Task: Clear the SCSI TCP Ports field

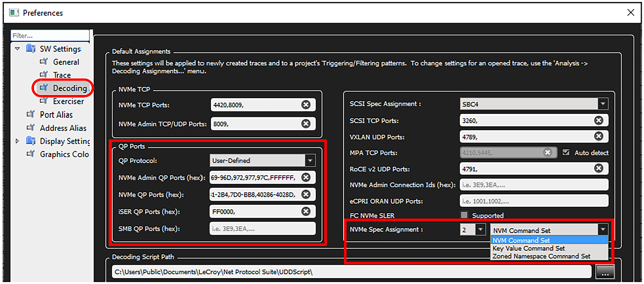Action: click(x=599, y=120)
